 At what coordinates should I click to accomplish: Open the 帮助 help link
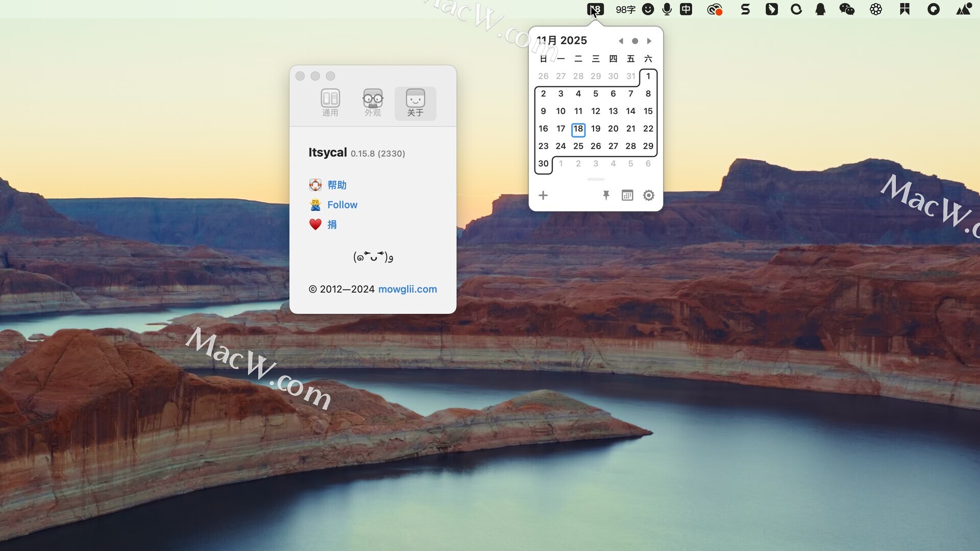tap(337, 185)
